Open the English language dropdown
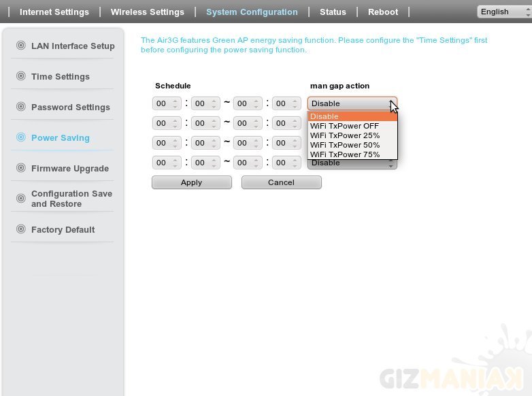 click(502, 12)
